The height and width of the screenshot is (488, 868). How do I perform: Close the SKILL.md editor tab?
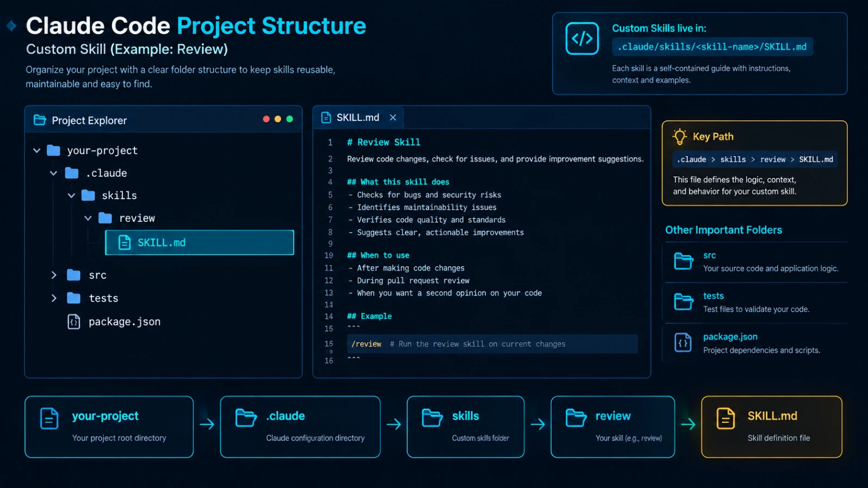(x=393, y=118)
